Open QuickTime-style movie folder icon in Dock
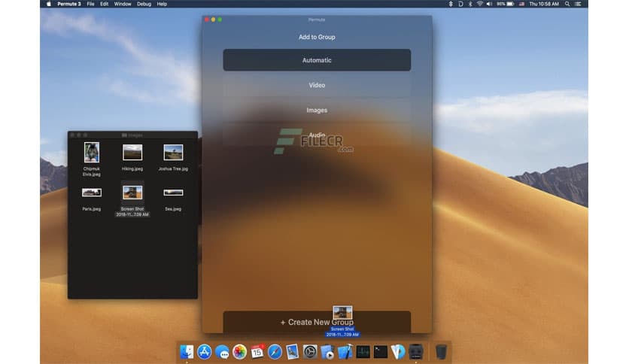Screen dimensions: 629x364 click(x=327, y=352)
